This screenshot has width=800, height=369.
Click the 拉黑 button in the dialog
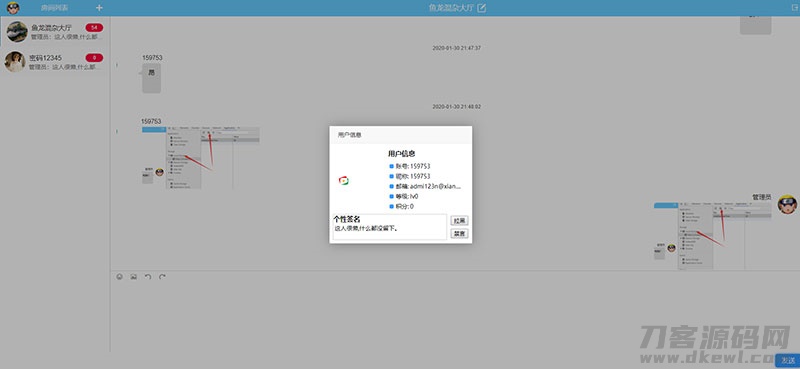click(459, 221)
